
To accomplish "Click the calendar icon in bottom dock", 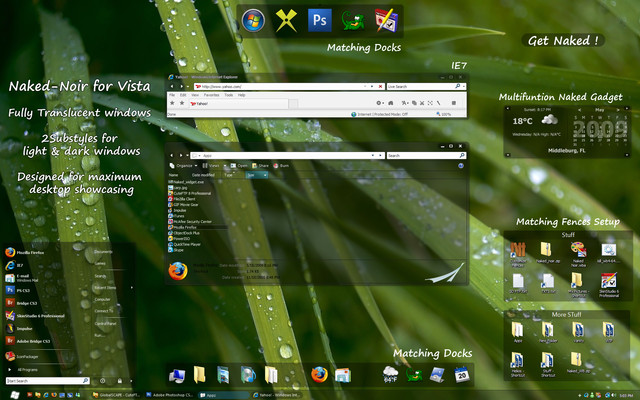I will [462, 375].
